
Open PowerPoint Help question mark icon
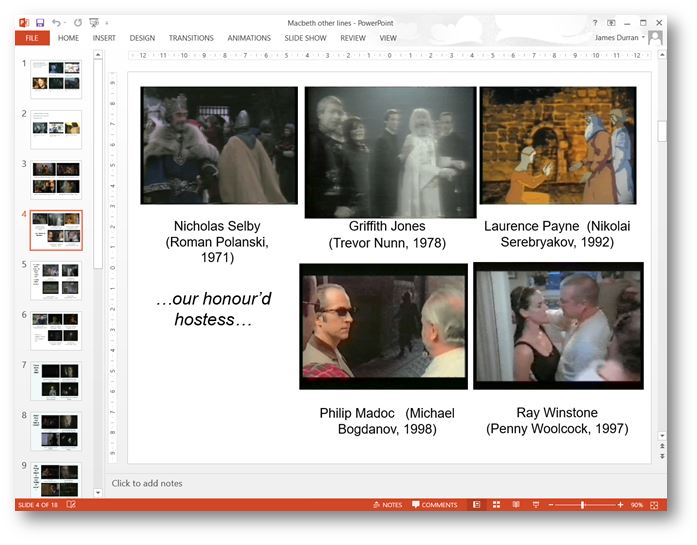pos(596,22)
